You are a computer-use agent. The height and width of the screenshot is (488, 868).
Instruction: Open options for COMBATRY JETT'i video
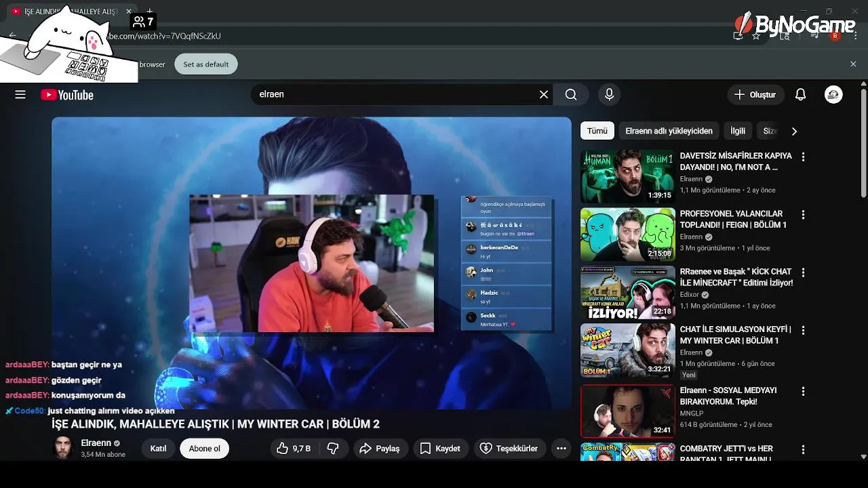(803, 449)
